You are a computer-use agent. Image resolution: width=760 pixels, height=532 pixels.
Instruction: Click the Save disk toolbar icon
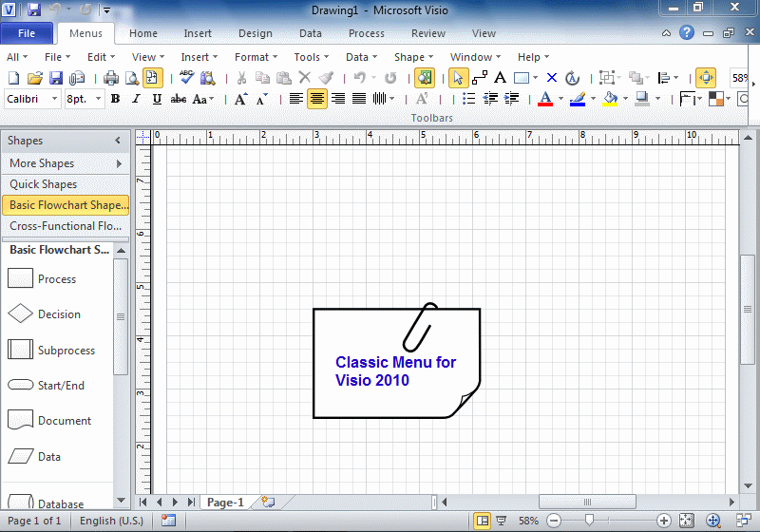coord(56,78)
